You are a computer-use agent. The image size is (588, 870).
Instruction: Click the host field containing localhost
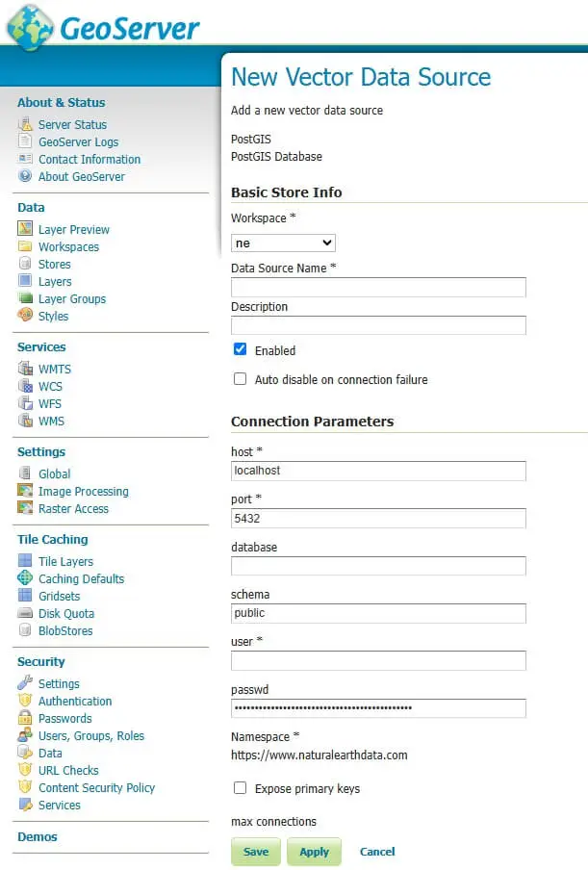pyautogui.click(x=378, y=471)
